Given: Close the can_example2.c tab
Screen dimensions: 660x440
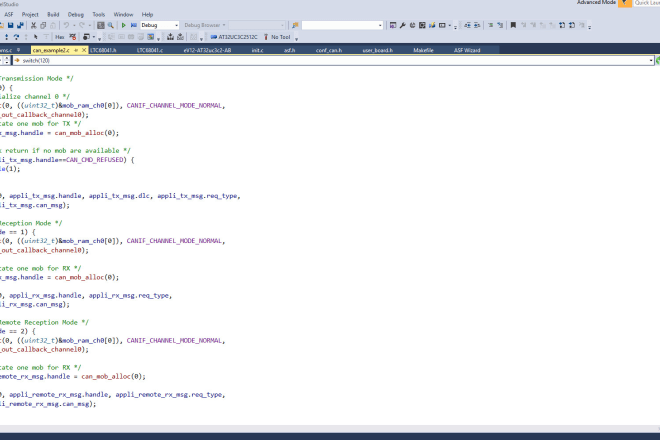Looking at the screenshot, I should [84, 50].
